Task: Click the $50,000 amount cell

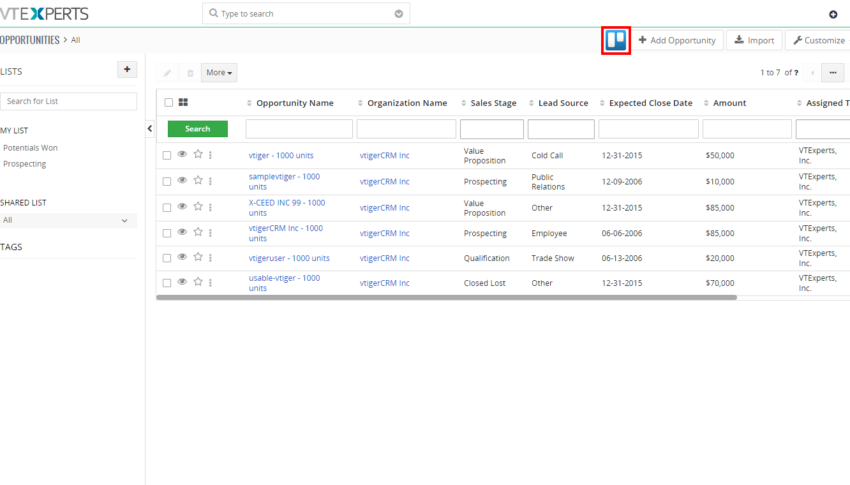Action: pos(720,156)
